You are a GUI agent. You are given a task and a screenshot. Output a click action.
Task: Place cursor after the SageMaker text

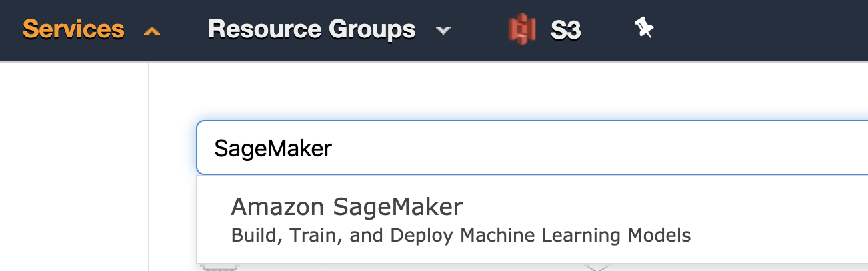(x=333, y=148)
